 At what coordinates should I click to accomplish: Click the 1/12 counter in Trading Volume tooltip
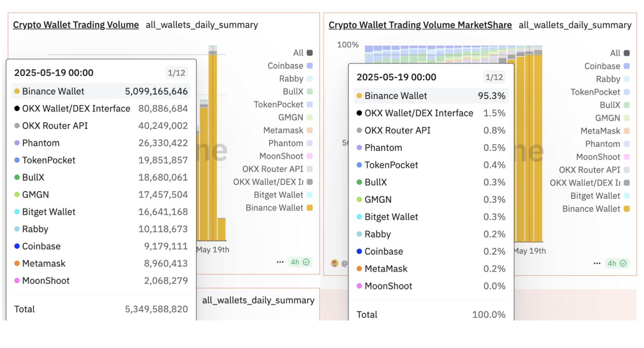tap(177, 73)
